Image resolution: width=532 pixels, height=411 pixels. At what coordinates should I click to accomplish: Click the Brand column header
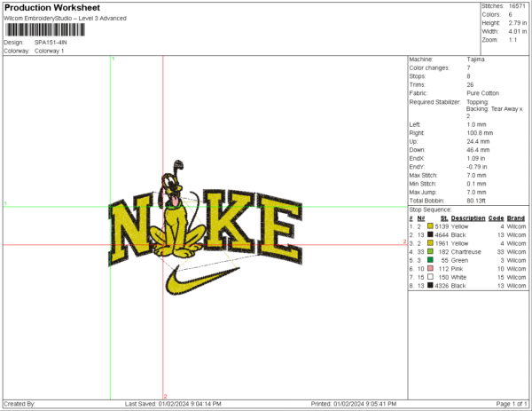(x=516, y=218)
